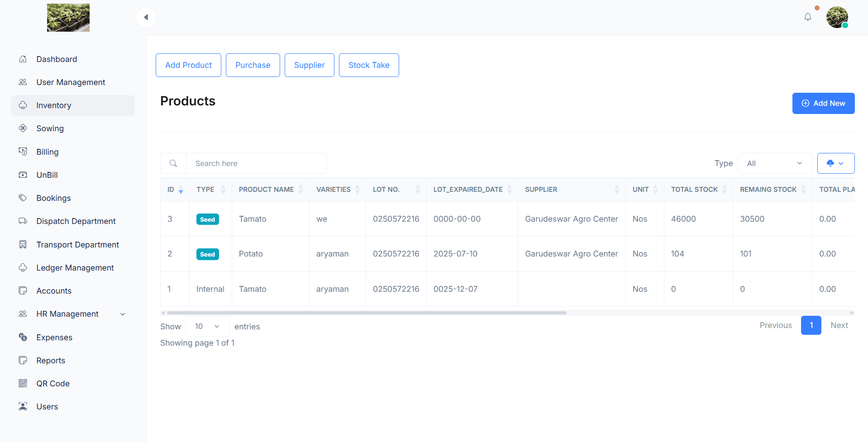Change the entries per page dropdown
The image size is (868, 442).
(x=207, y=326)
